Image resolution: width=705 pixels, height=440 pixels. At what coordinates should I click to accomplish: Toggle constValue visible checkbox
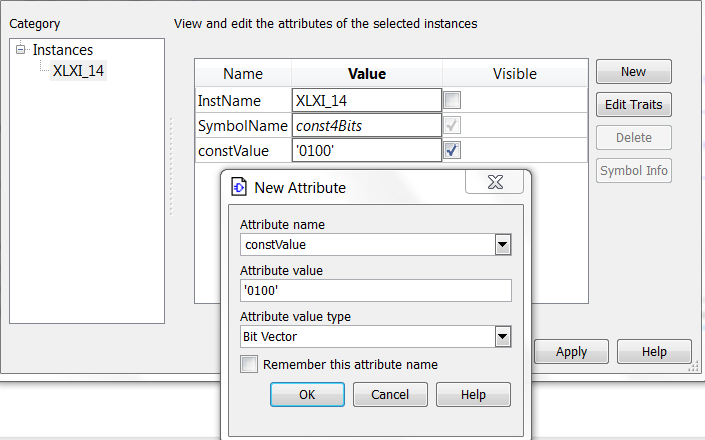pos(452,150)
